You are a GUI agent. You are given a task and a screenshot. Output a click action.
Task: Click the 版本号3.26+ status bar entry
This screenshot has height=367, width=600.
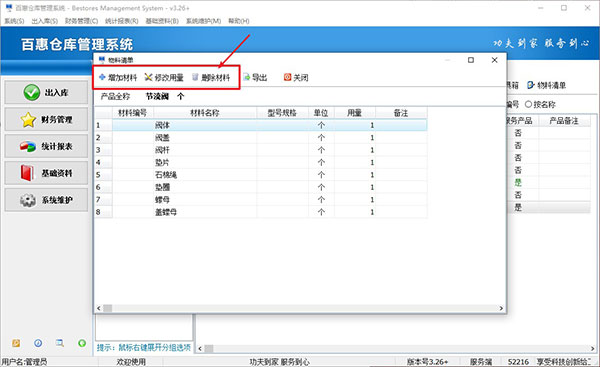pyautogui.click(x=427, y=362)
